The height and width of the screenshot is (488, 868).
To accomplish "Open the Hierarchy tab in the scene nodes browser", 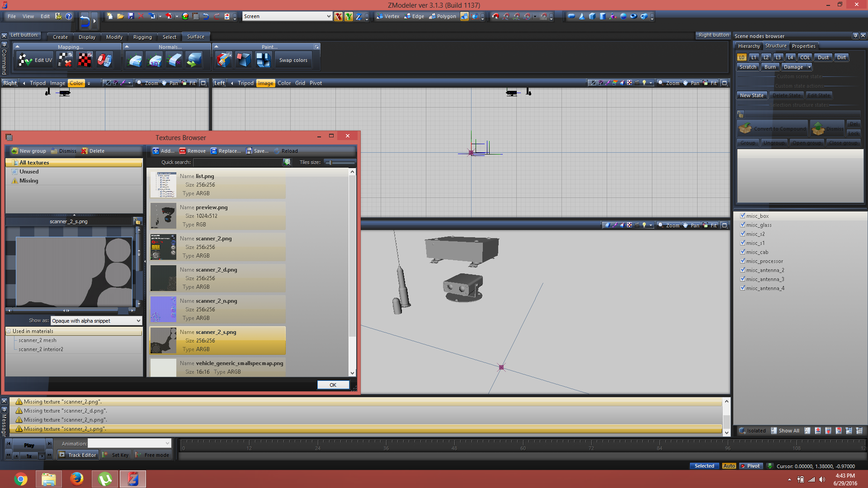I will pos(749,46).
